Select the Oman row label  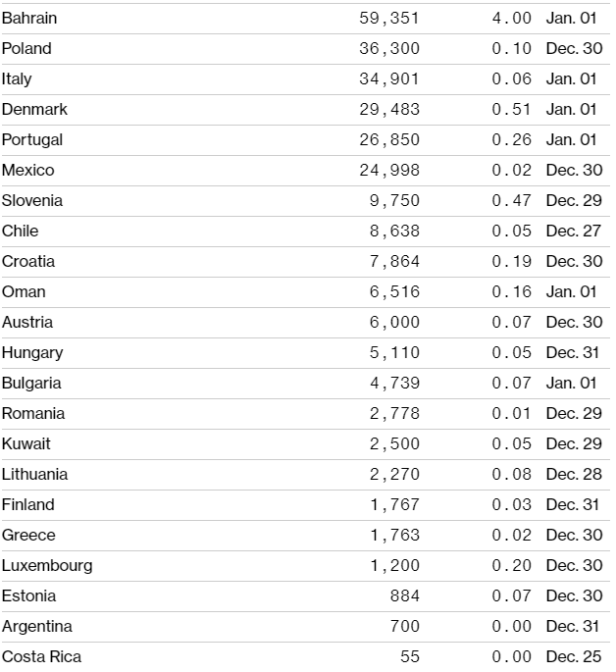[x=24, y=291]
